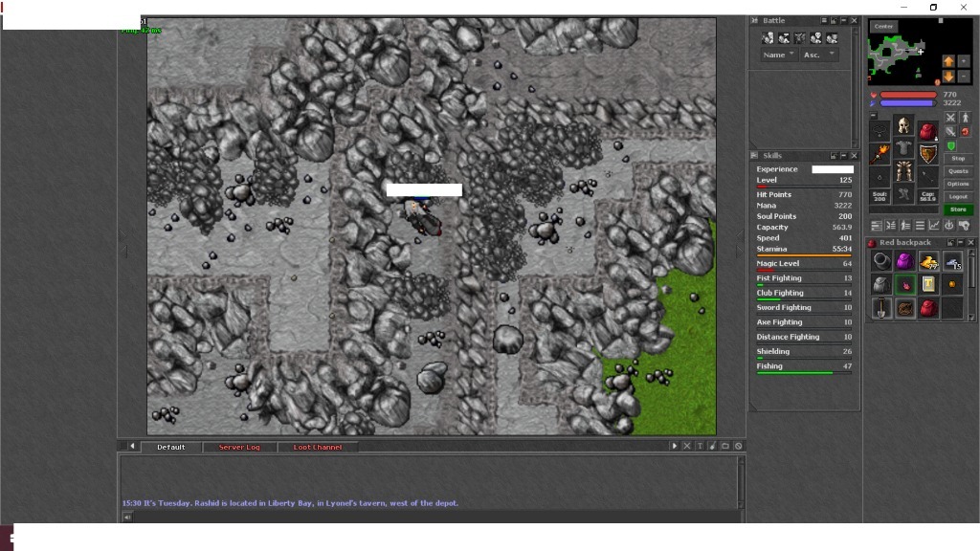Toggle hide NPCs filter in Battle panel
The height and width of the screenshot is (551, 980).
pos(784,38)
